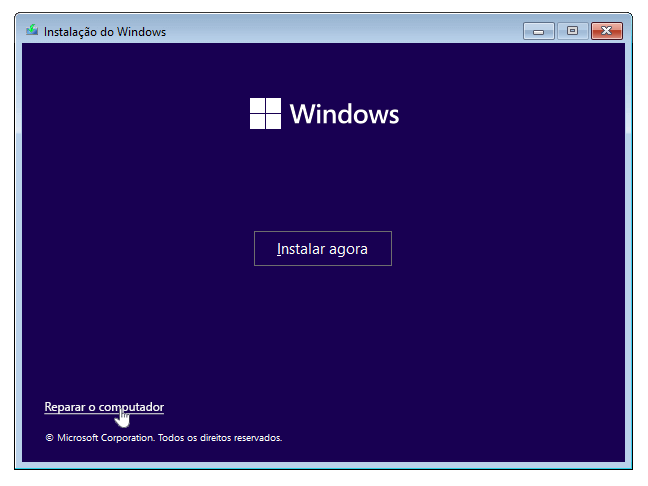
Task: Minimize the Instalação do Windows window
Action: pos(538,31)
